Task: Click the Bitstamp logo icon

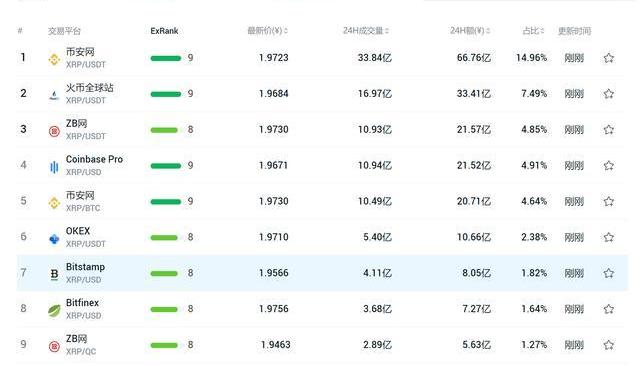Action: tap(54, 275)
